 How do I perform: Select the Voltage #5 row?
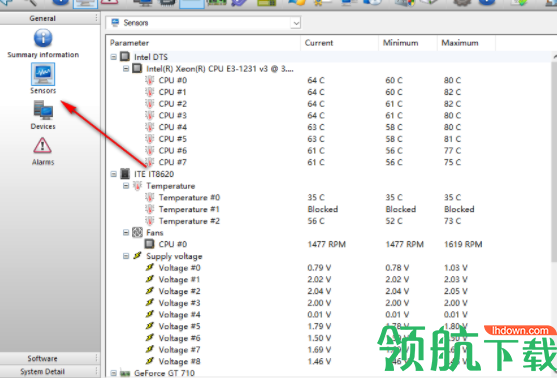[329, 326]
